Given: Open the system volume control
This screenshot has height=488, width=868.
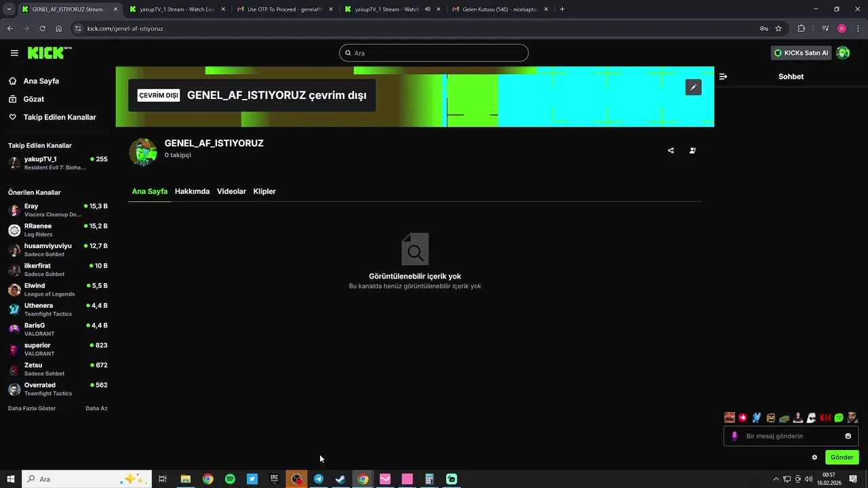Looking at the screenshot, I should click(808, 479).
